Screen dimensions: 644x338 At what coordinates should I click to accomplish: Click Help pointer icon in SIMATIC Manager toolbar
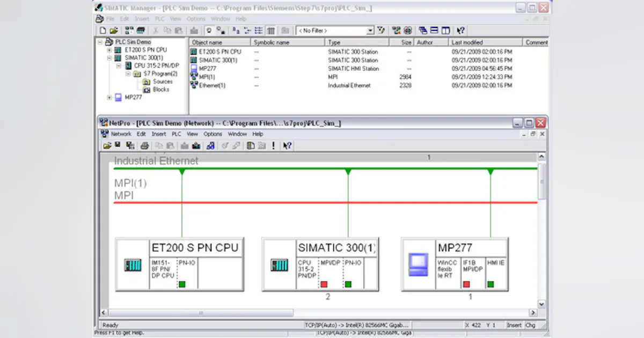tap(460, 31)
